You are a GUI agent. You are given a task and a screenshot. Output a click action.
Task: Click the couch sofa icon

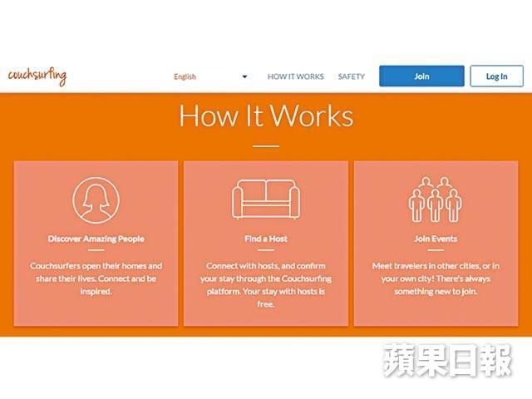point(266,199)
